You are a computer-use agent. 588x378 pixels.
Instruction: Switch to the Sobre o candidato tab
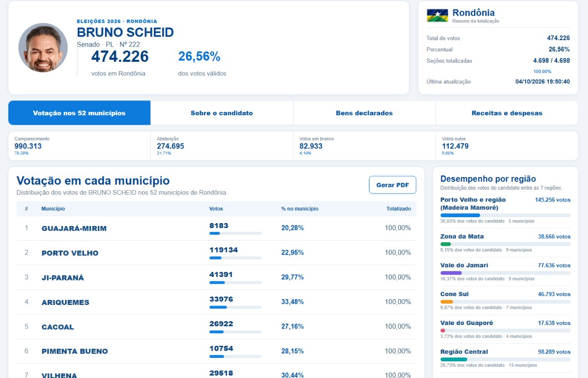tap(222, 113)
